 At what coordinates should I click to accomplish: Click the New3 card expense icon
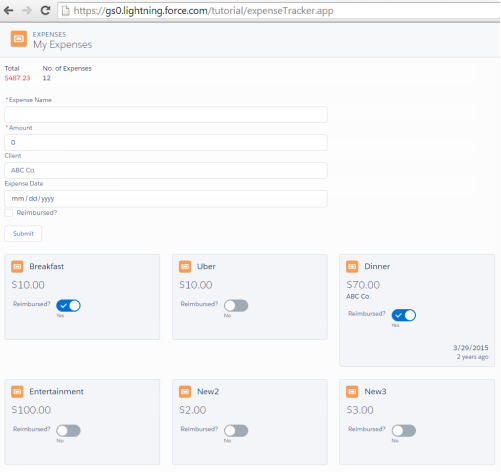352,391
